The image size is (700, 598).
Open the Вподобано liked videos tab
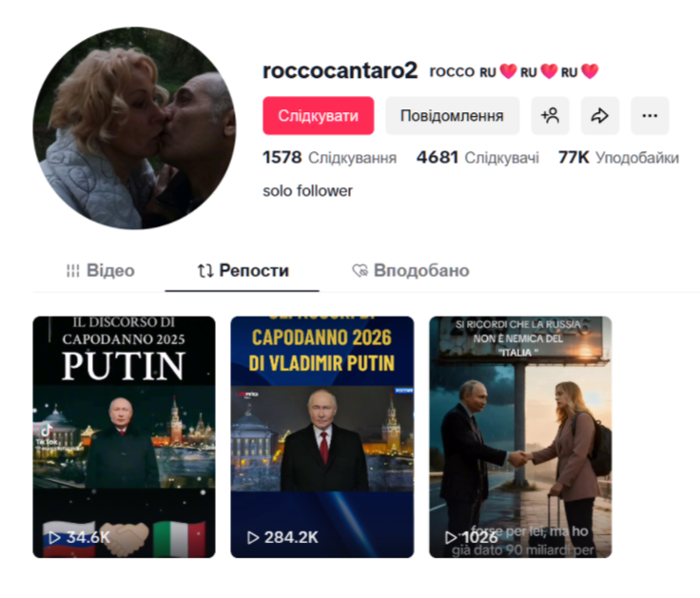(x=410, y=271)
